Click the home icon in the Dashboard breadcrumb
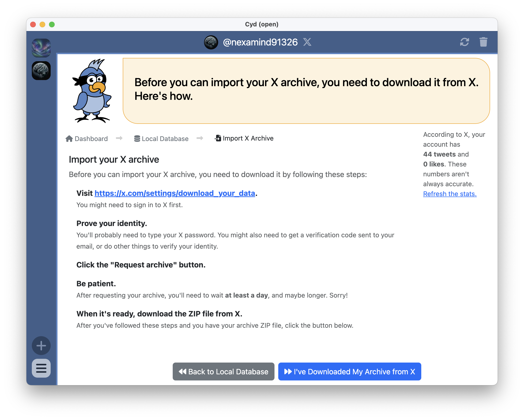The height and width of the screenshot is (420, 524). 69,138
